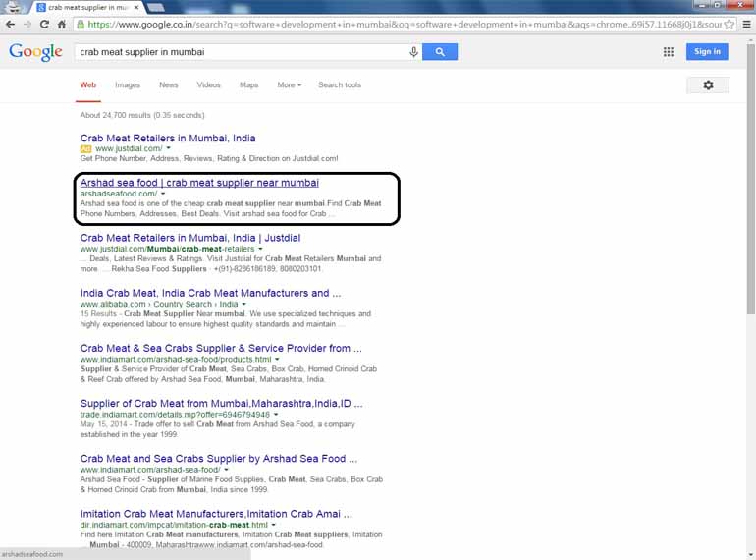The width and height of the screenshot is (756, 560).
Task: Switch to the Maps tab
Action: 248,84
